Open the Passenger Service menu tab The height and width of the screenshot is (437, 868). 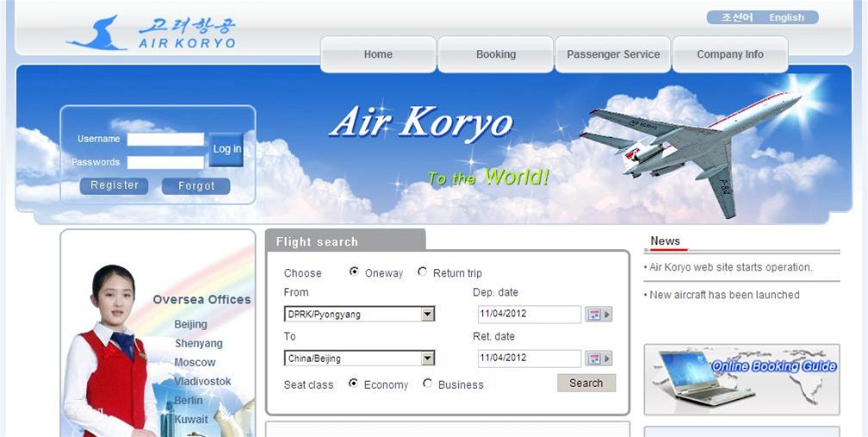613,54
